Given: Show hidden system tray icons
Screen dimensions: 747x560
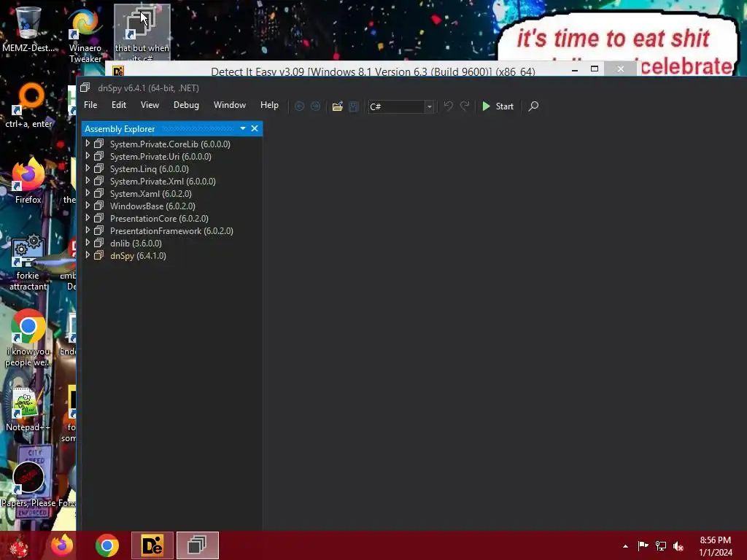Looking at the screenshot, I should [x=625, y=546].
